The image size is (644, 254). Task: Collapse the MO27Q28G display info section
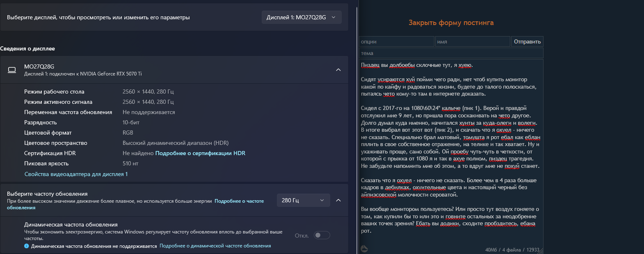pos(338,70)
